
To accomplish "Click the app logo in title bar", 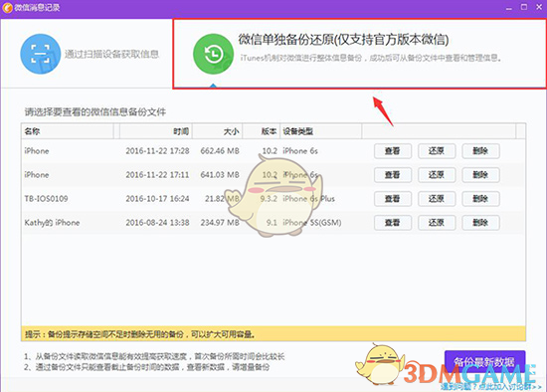I will (7, 7).
